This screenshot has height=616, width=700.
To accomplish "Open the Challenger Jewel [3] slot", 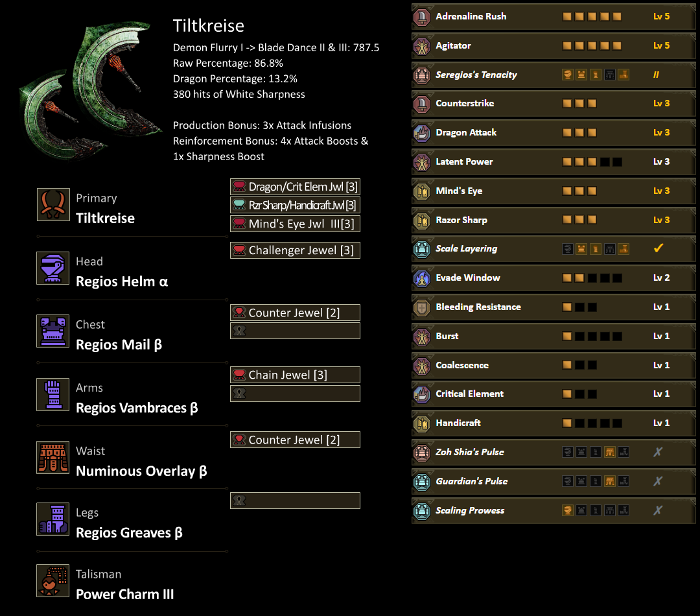I will click(x=295, y=250).
